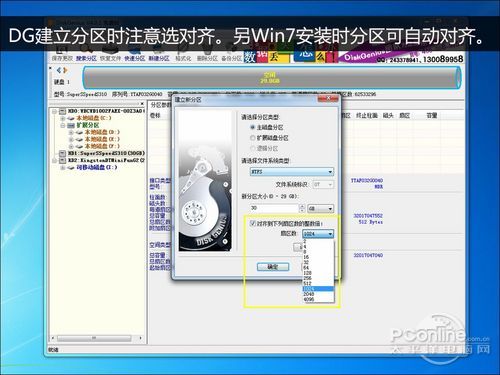Go to next disk with orange arrow

pyautogui.click(x=65, y=70)
